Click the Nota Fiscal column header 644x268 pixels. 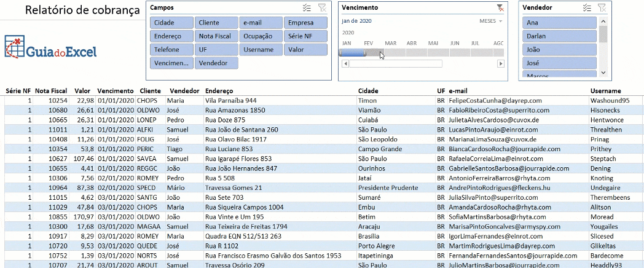point(51,91)
